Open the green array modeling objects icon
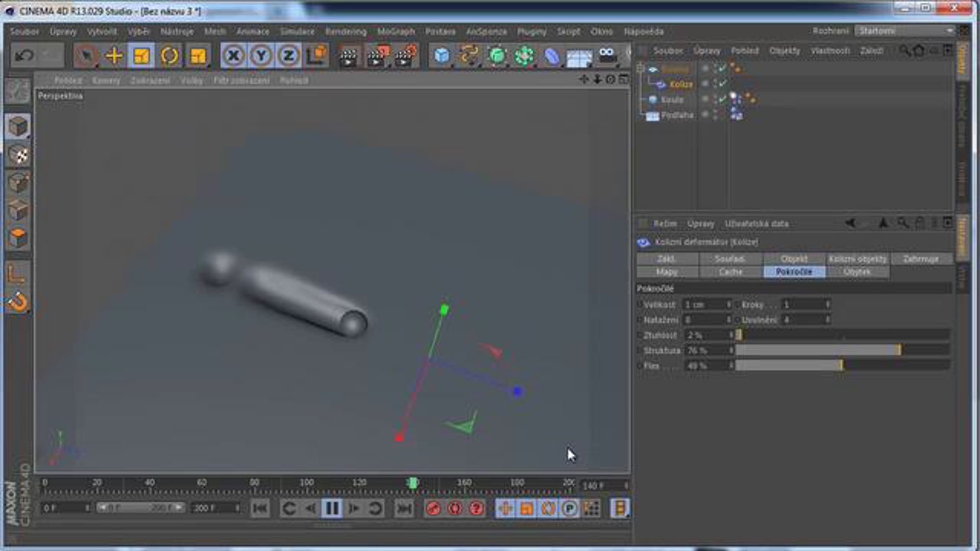This screenshot has width=980, height=551. [525, 56]
